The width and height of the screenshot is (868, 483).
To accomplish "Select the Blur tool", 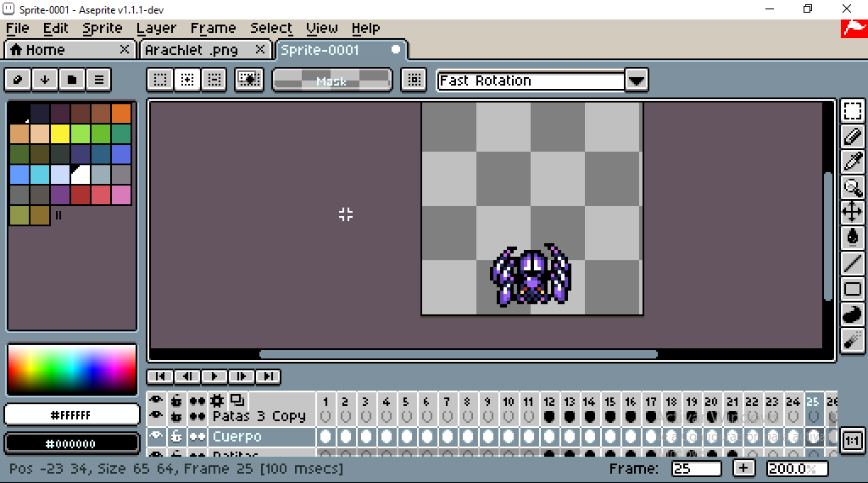I will pos(853,340).
